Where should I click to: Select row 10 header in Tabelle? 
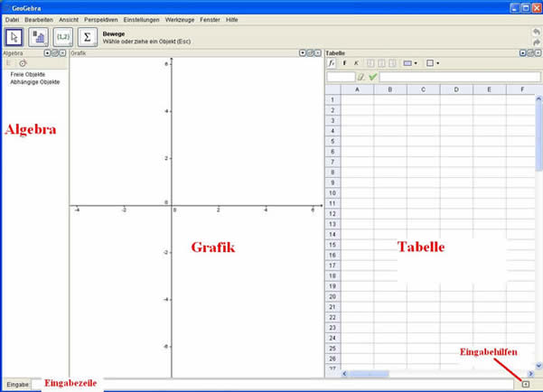[x=332, y=193]
